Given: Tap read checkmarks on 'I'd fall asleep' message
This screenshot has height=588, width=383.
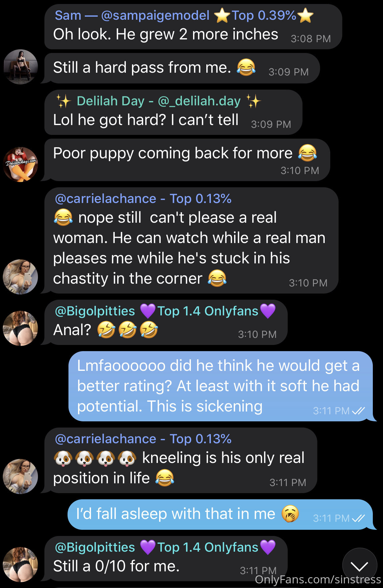Looking at the screenshot, I should 358,518.
